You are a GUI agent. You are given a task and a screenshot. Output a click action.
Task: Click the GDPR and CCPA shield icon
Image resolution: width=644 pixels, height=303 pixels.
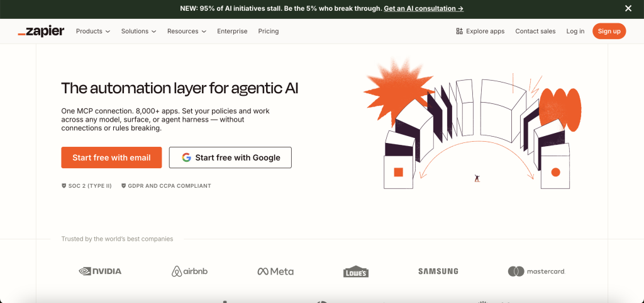click(x=123, y=186)
